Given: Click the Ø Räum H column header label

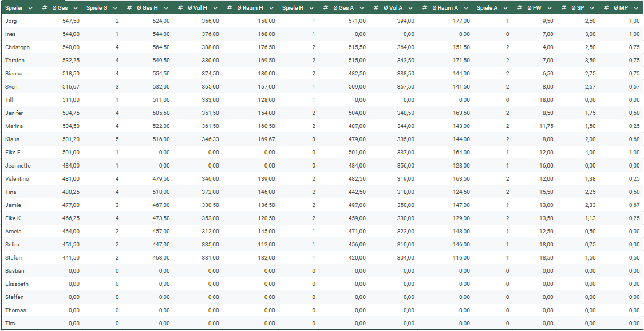Looking at the screenshot, I should click(x=250, y=8).
